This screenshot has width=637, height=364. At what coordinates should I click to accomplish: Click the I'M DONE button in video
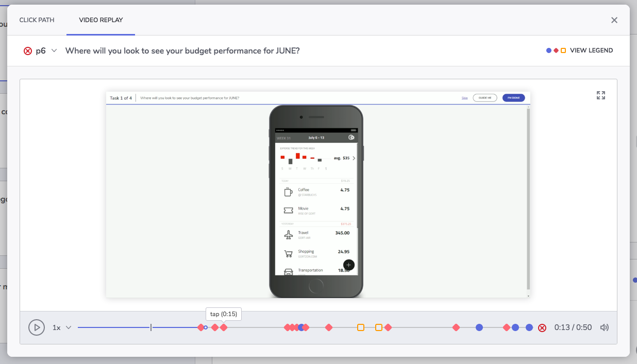[513, 98]
